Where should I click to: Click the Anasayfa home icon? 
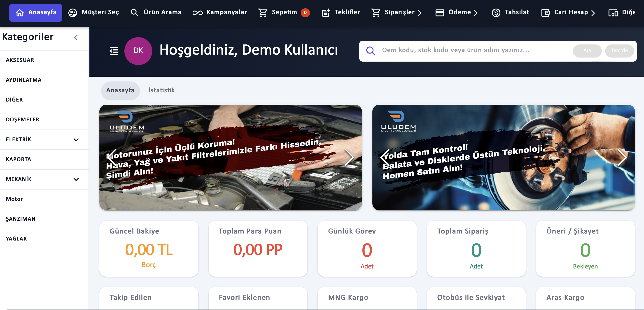pos(19,12)
